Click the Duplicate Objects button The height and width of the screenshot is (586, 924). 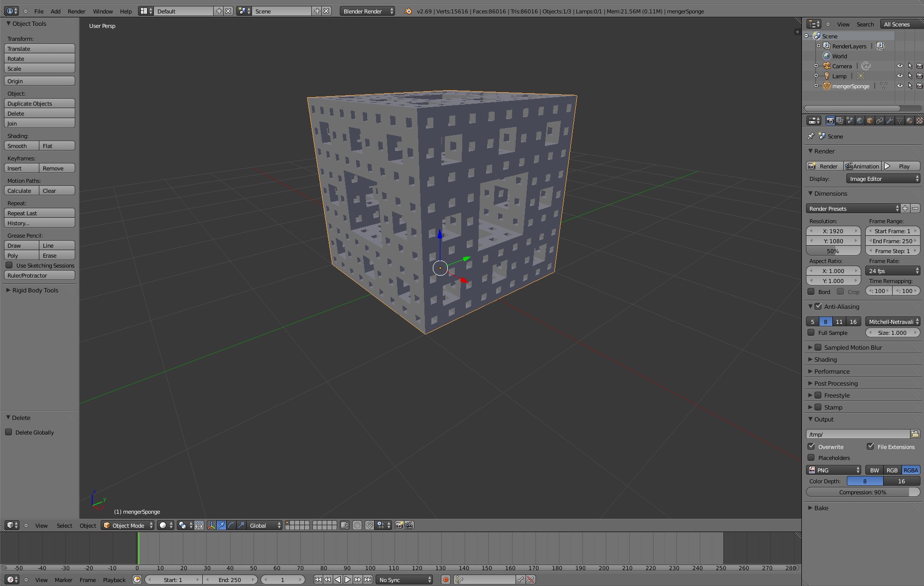coord(39,104)
